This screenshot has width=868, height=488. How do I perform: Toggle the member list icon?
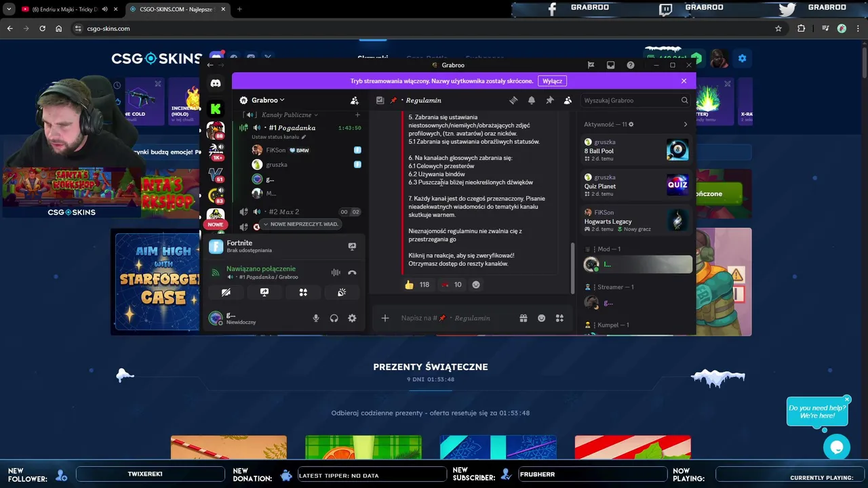point(568,100)
